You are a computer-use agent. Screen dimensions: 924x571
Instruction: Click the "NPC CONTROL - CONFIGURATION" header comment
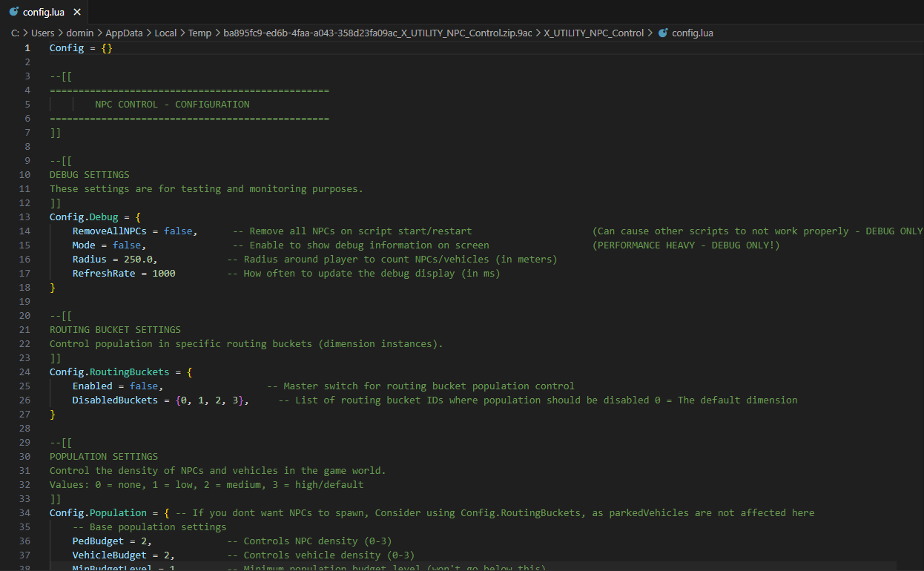point(172,105)
